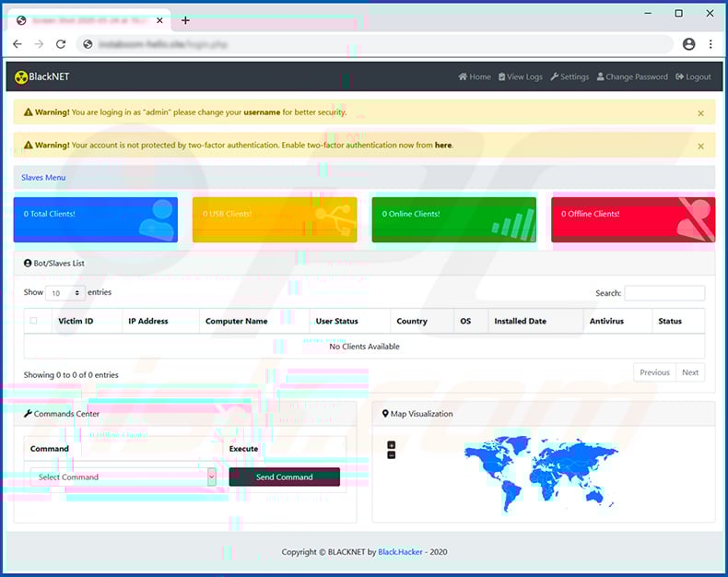Click 'No Clients Available' table row
This screenshot has width=728, height=577.
pos(365,347)
